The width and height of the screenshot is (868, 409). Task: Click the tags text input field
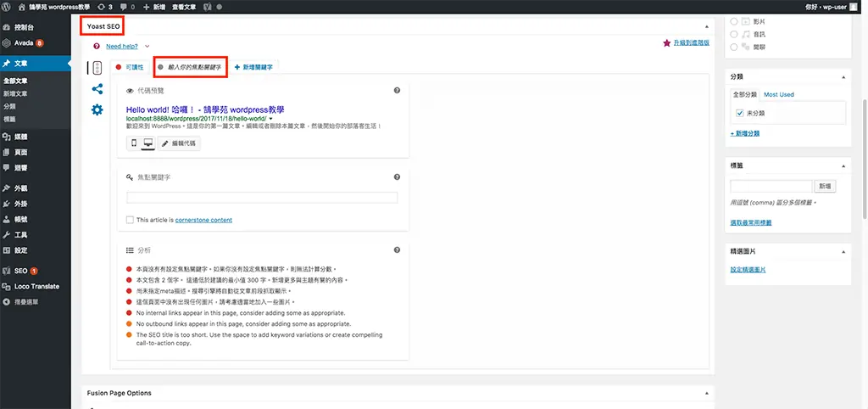(x=771, y=186)
